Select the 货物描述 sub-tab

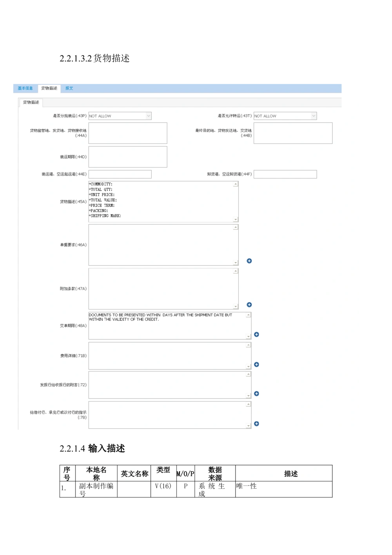[32, 102]
